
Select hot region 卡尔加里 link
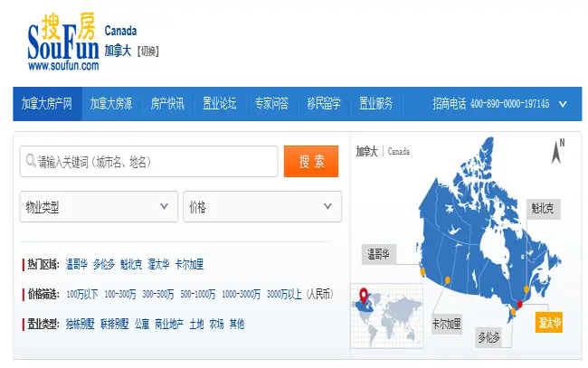pyautogui.click(x=189, y=265)
